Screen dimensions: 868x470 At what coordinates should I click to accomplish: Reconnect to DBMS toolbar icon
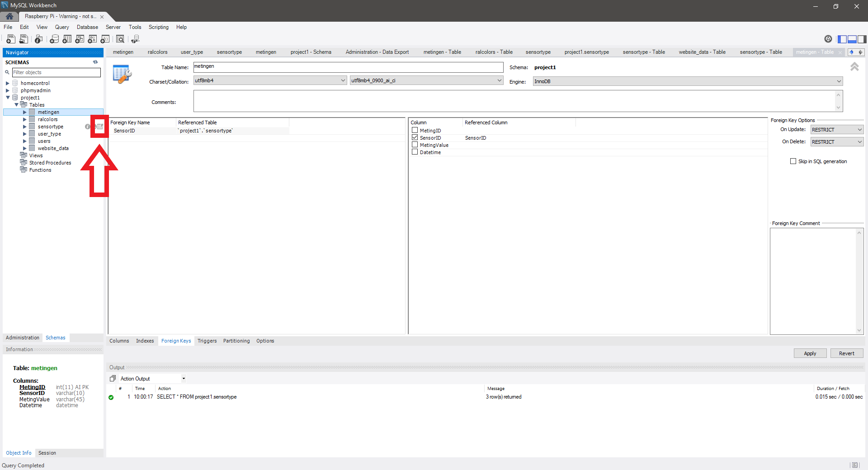pyautogui.click(x=135, y=39)
